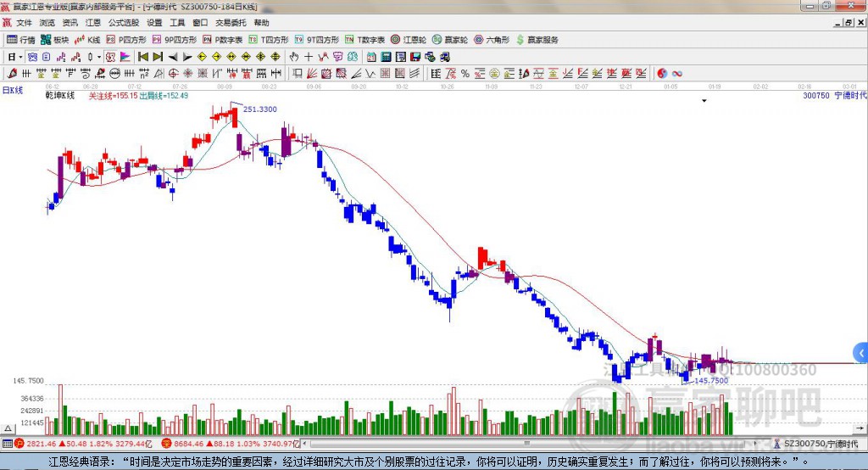Open the 交易委托 menu

tap(231, 23)
